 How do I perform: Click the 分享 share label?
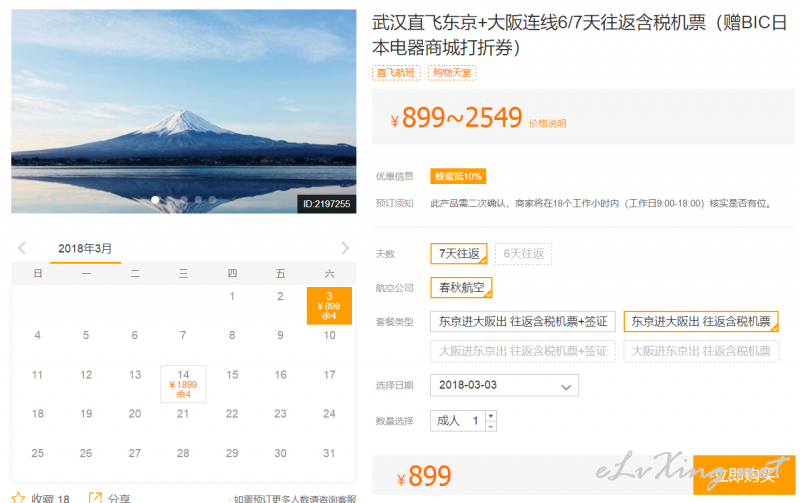[119, 498]
